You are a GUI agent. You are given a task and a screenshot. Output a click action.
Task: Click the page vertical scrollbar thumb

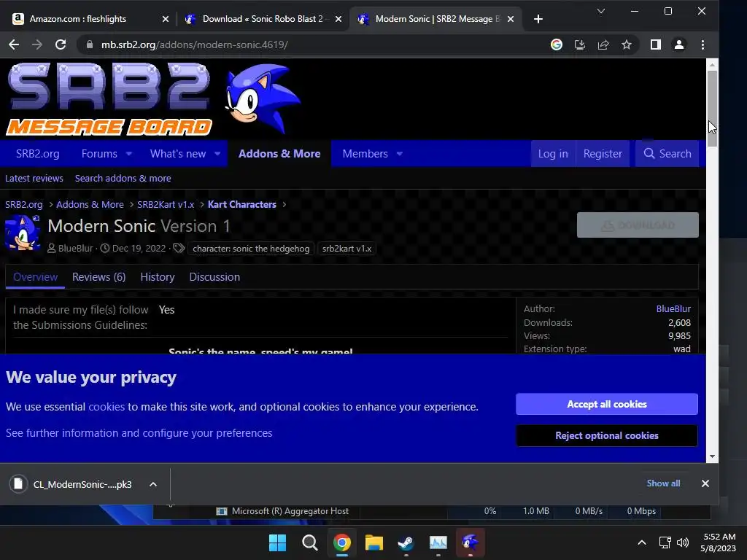pyautogui.click(x=712, y=109)
